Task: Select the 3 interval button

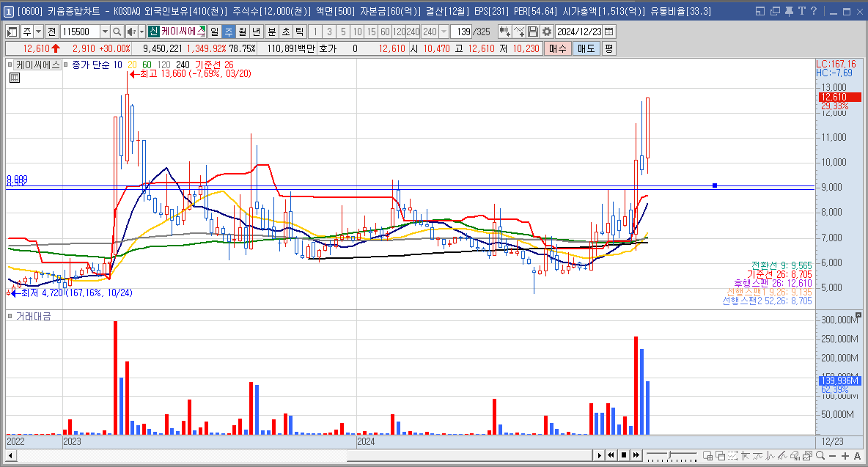Action: point(329,32)
